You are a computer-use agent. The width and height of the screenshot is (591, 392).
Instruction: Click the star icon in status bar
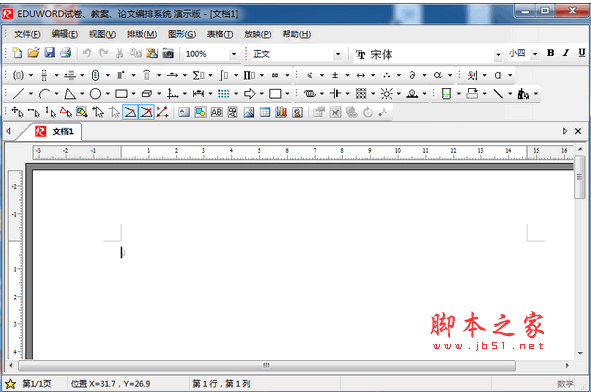[x=11, y=384]
